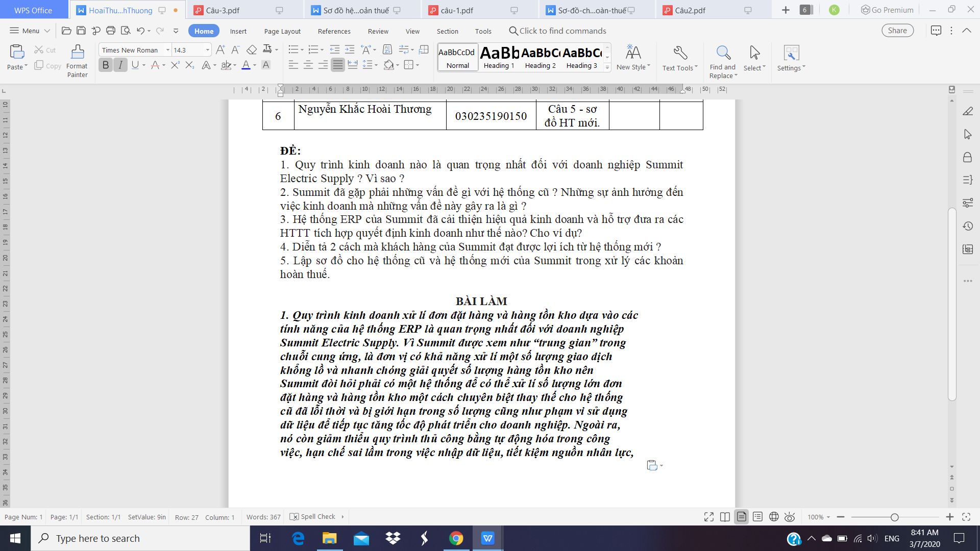This screenshot has height=551, width=980.
Task: Apply the Heading 1 style
Action: click(x=499, y=57)
